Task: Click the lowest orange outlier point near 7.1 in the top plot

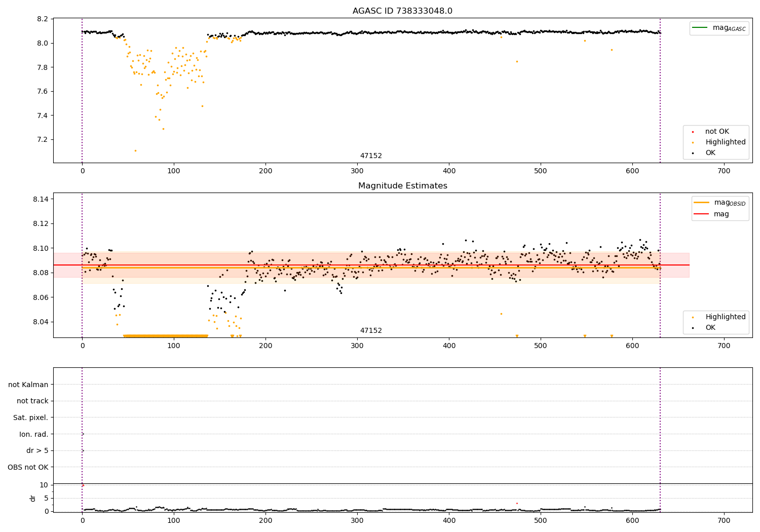Action: click(x=135, y=150)
